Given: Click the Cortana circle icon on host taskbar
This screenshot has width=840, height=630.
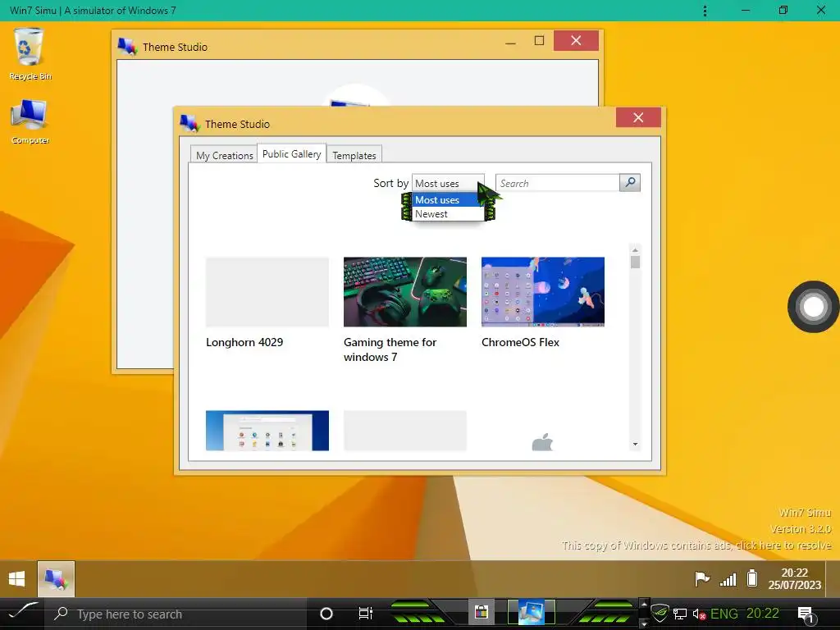Looking at the screenshot, I should (326, 614).
